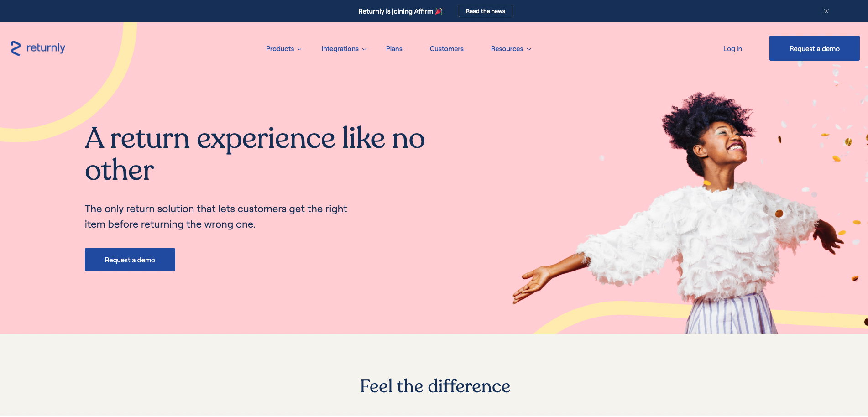Viewport: 868px width, 417px height.
Task: Expand the Integrations chevron arrow
Action: 364,49
